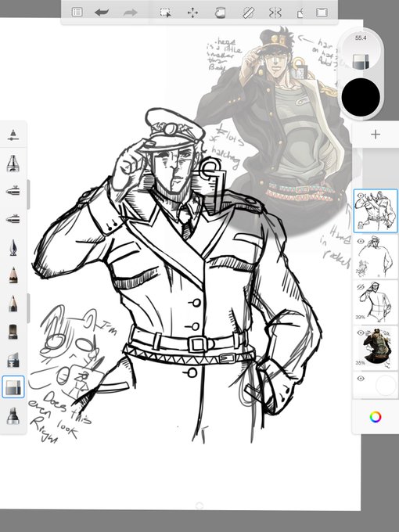Select the second sketch layer thumbnail
Image resolution: width=399 pixels, height=532 pixels.
tap(376, 257)
